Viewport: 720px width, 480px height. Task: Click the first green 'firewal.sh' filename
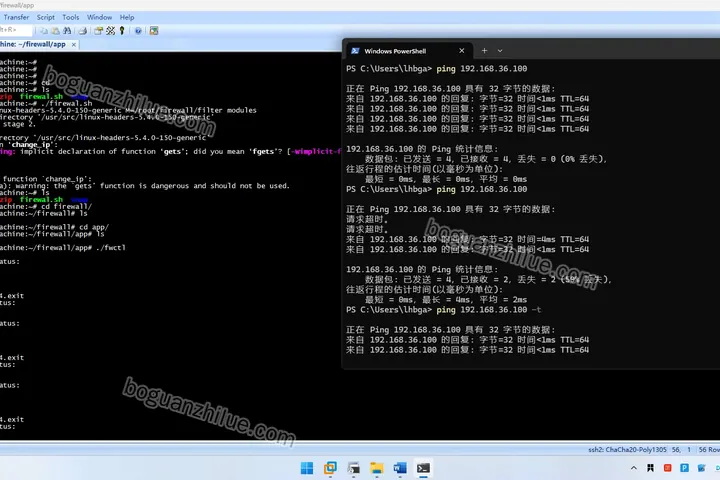41,96
